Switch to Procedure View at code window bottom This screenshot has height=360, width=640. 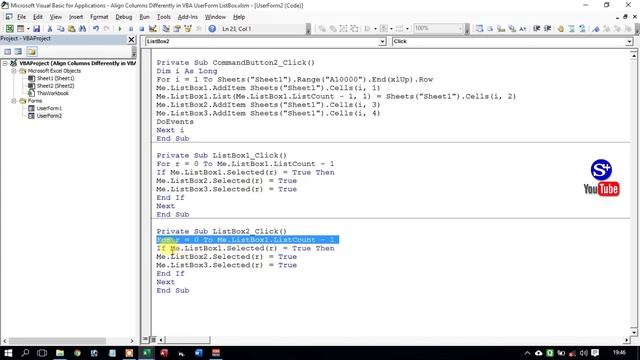145,339
